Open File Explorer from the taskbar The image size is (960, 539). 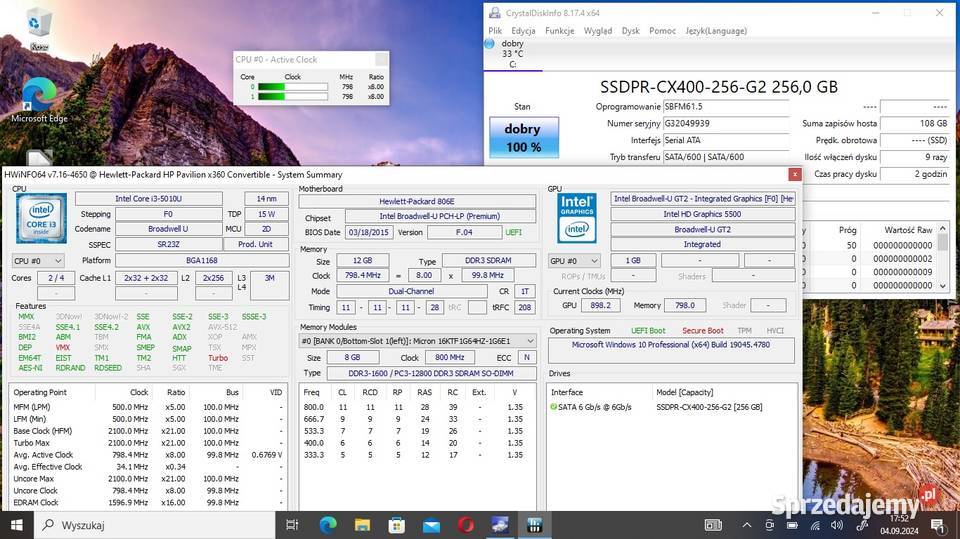coord(362,525)
